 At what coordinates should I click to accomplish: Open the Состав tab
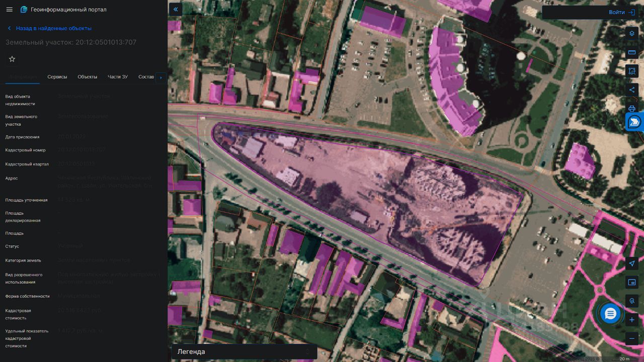coord(146,77)
